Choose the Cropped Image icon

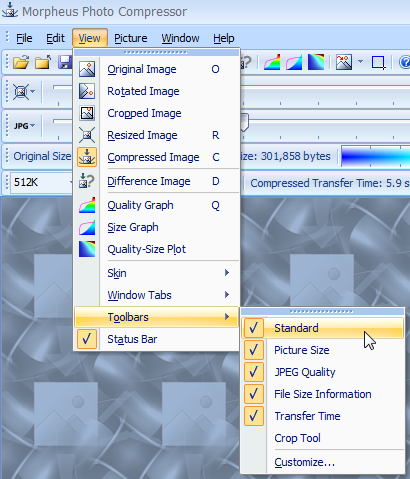point(87,113)
